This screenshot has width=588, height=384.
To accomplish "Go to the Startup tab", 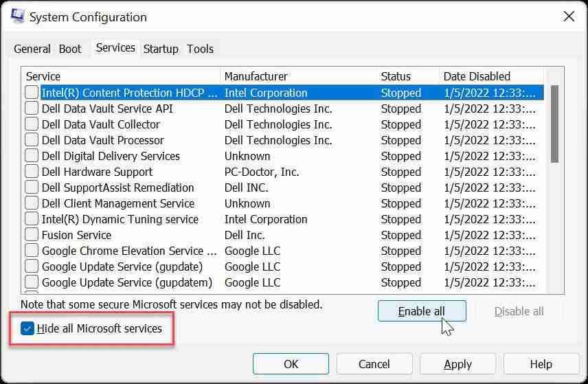I will (x=161, y=49).
